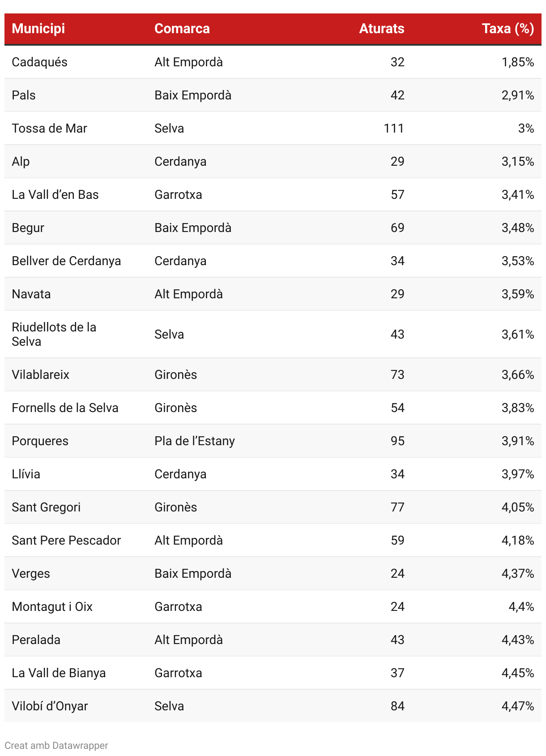The image size is (546, 756).
Task: Click the Llívia municipality name
Action: (x=26, y=474)
